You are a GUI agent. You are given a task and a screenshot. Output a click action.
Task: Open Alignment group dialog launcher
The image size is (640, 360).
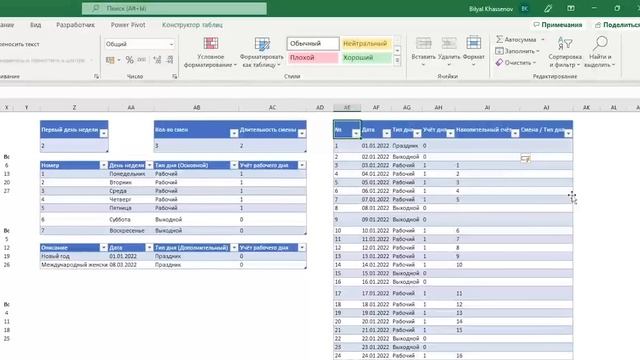96,76
